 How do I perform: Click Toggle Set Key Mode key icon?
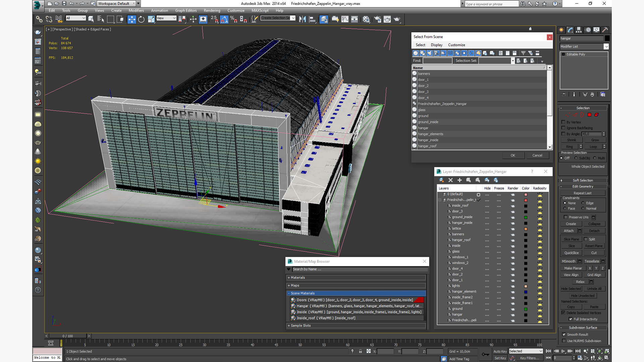coord(485,354)
